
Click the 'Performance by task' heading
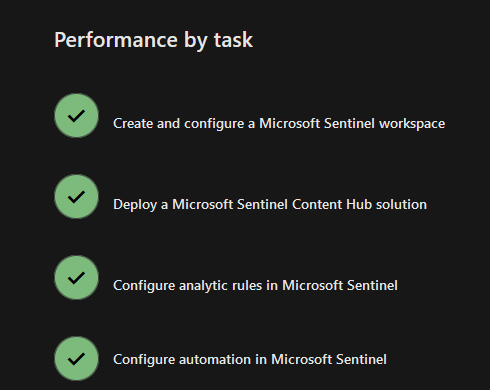click(x=154, y=40)
